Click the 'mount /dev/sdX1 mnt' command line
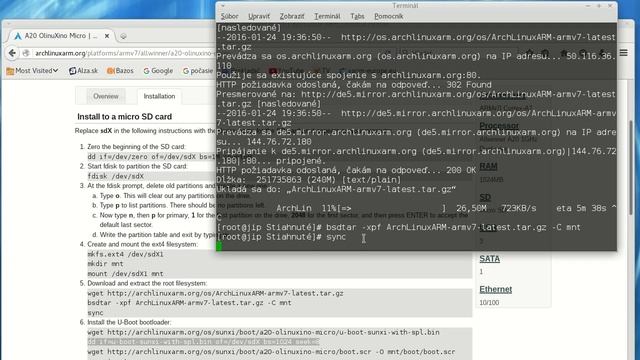This screenshot has height=360, width=640. pyautogui.click(x=125, y=274)
